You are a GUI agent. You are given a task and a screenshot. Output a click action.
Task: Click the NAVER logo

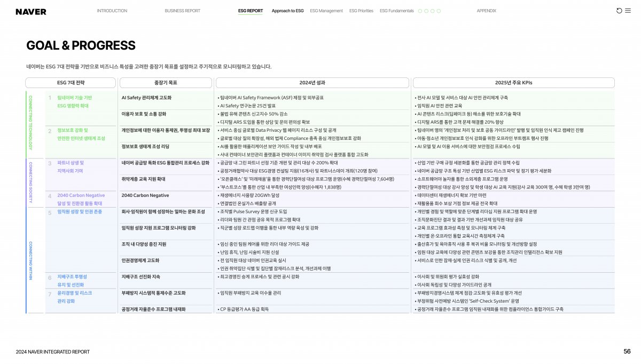click(29, 11)
